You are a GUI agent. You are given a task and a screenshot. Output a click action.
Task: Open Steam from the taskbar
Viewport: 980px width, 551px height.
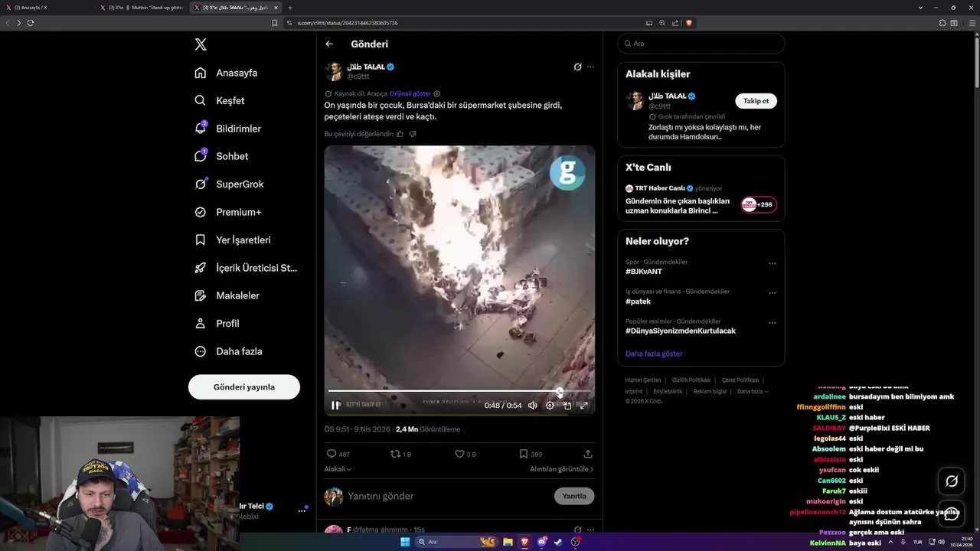click(x=558, y=542)
